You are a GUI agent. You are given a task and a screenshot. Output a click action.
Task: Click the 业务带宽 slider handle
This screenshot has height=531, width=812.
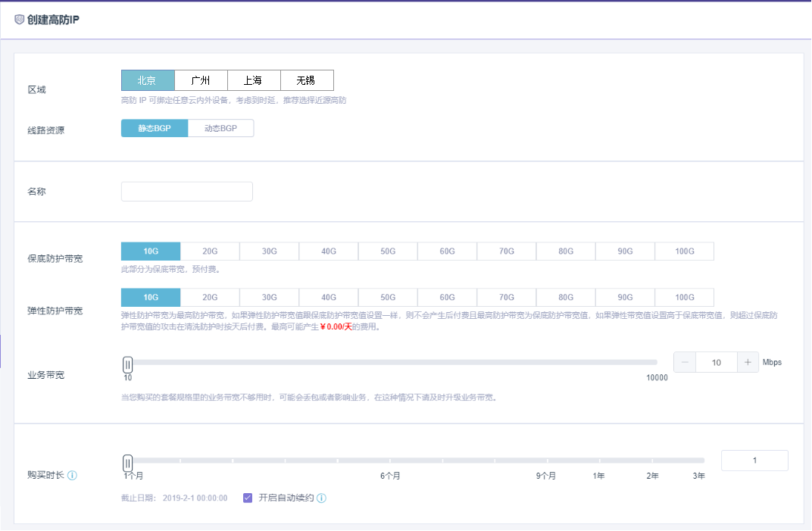(128, 364)
